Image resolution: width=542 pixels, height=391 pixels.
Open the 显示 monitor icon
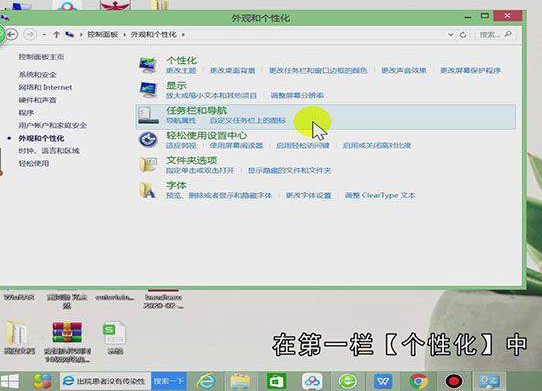148,90
